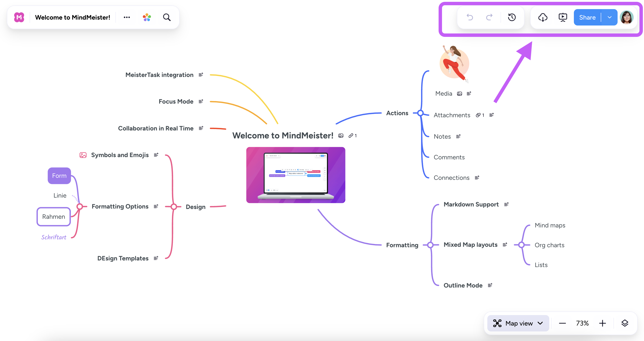
Task: Expand the Share dropdown arrow
Action: click(x=609, y=17)
